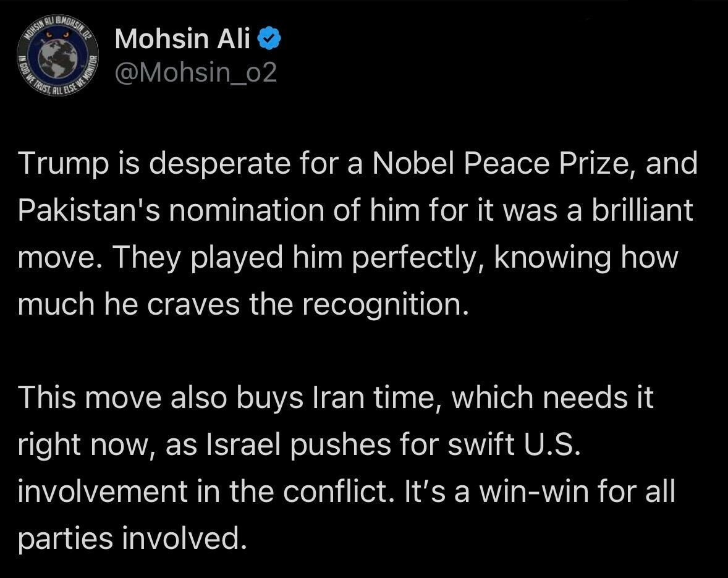Viewport: 728px width, 578px height.
Task: Click the word "recognition." ending paragraph one
Action: point(386,305)
